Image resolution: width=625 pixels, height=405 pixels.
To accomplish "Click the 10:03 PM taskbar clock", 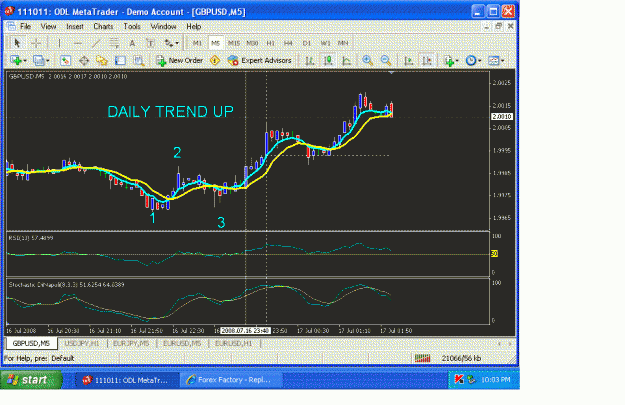I will click(495, 379).
